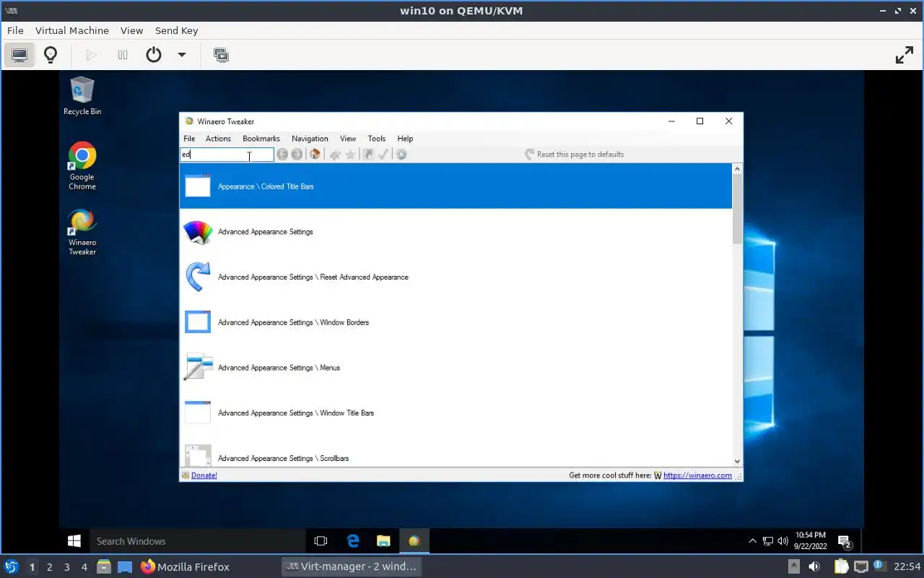
Task: Click the blue arrow Reset Advanced Appearance icon
Action: (x=198, y=277)
